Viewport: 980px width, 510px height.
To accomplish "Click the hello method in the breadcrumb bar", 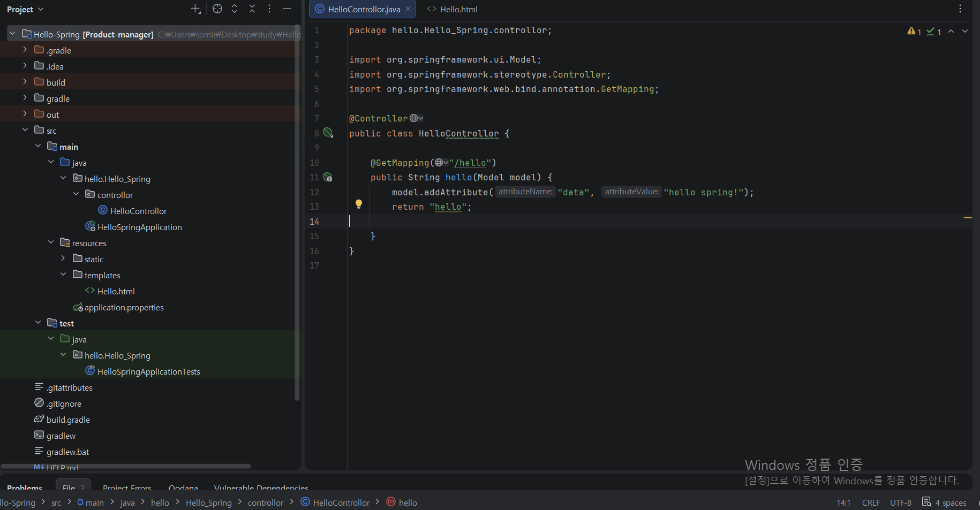I will (402, 502).
